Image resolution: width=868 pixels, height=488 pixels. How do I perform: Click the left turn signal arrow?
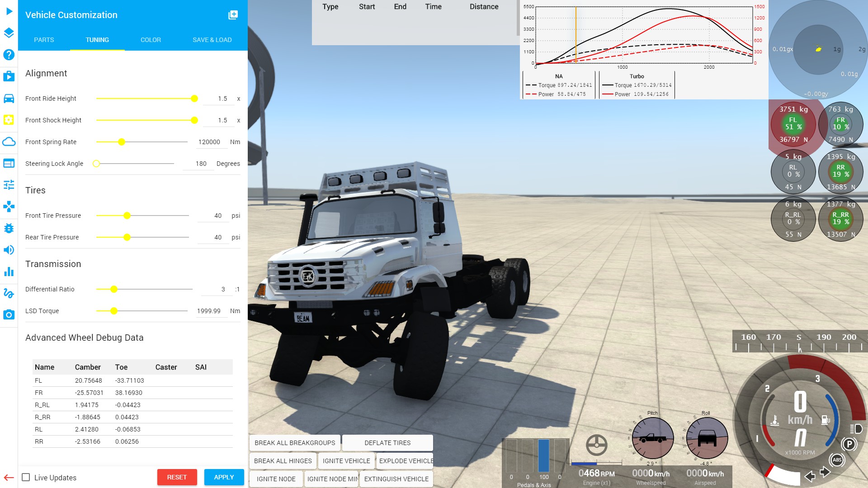[810, 476]
